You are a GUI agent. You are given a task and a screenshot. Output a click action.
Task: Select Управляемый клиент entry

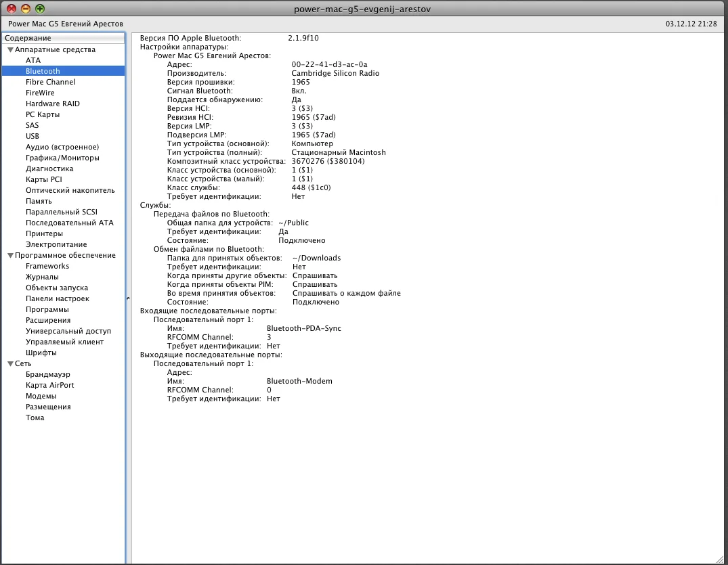(x=64, y=342)
